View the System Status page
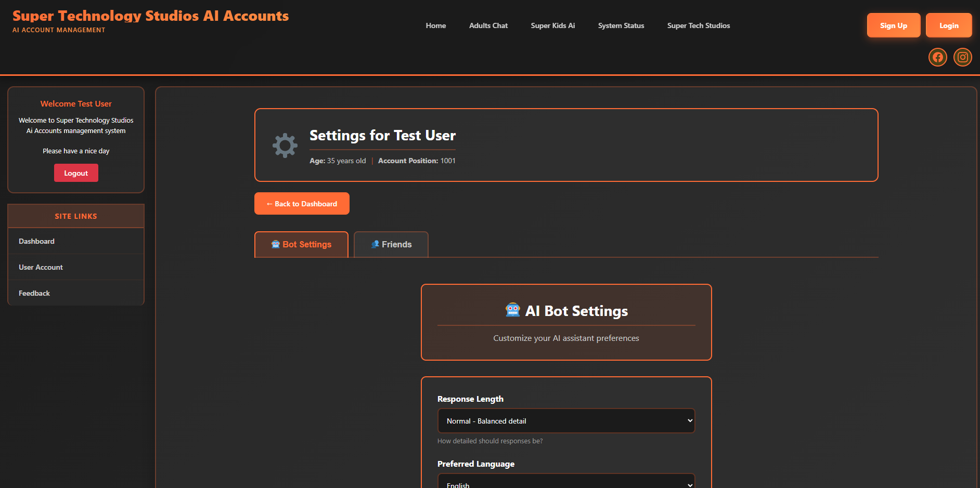The height and width of the screenshot is (488, 980). [x=621, y=25]
